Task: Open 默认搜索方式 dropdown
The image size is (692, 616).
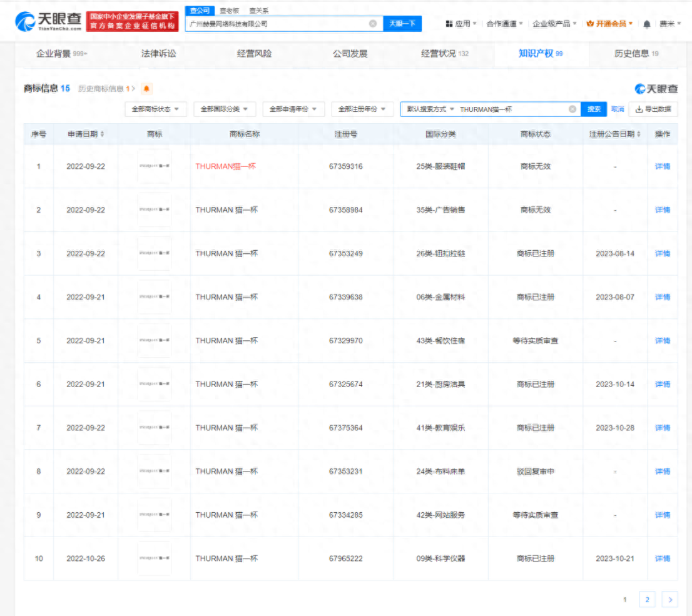Action: pyautogui.click(x=430, y=109)
